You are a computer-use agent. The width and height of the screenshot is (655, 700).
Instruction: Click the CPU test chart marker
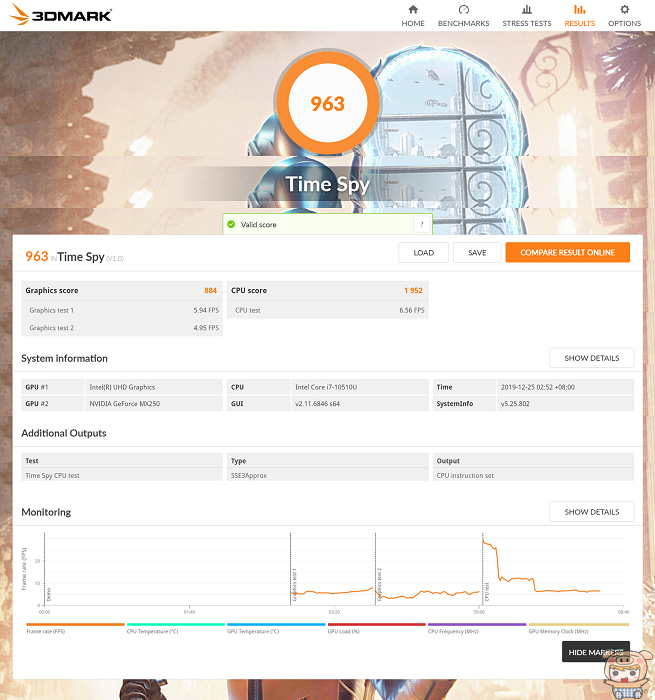487,592
